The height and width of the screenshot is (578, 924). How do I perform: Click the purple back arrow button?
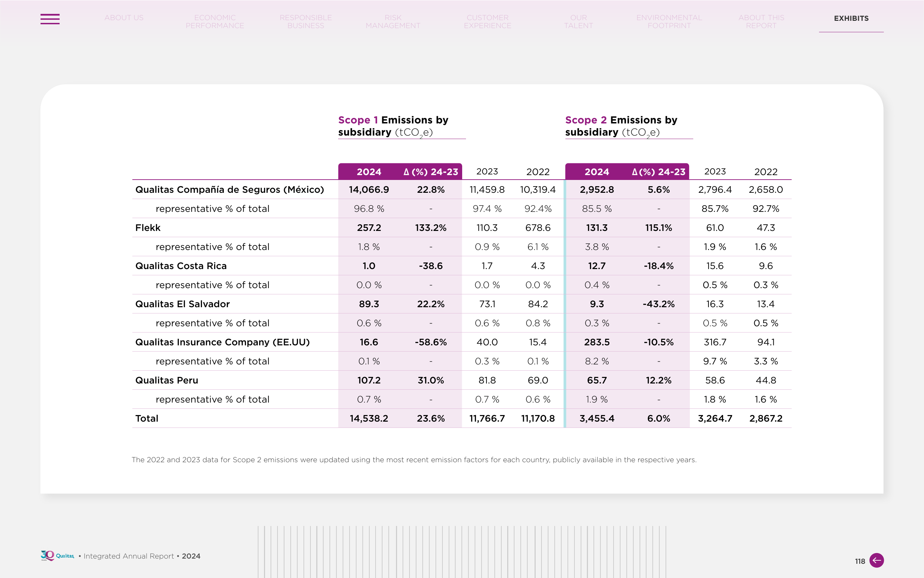(877, 560)
